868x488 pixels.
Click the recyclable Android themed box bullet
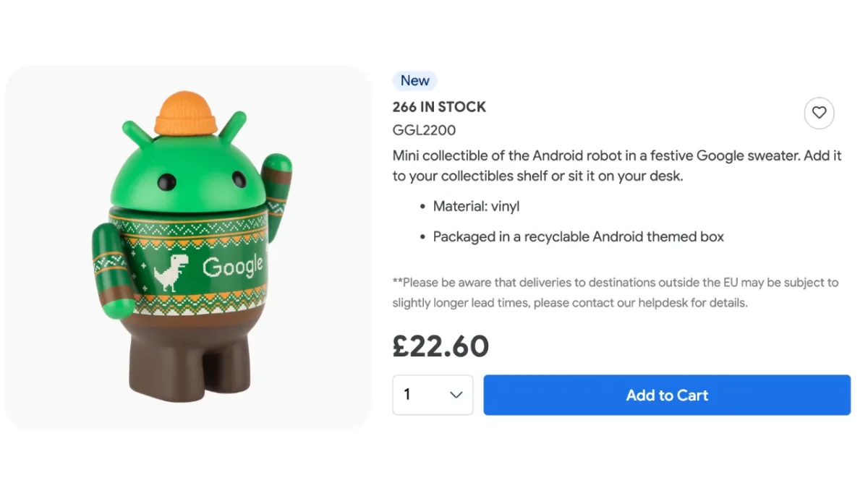578,236
